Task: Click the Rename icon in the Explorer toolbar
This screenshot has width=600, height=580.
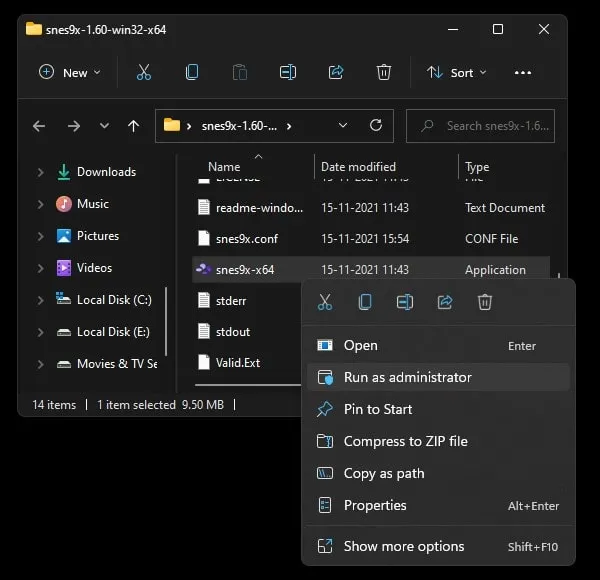Action: click(x=288, y=72)
